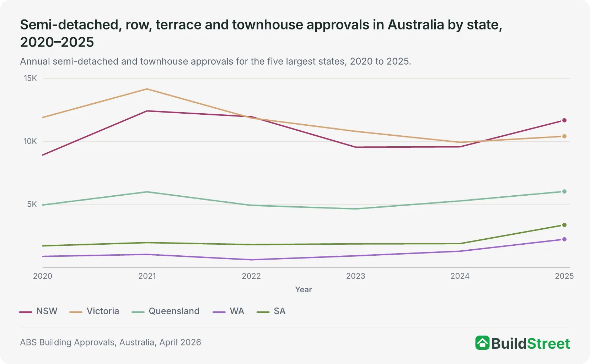Click the BuildStreet house logo icon
This screenshot has width=590, height=364.
coord(482,343)
